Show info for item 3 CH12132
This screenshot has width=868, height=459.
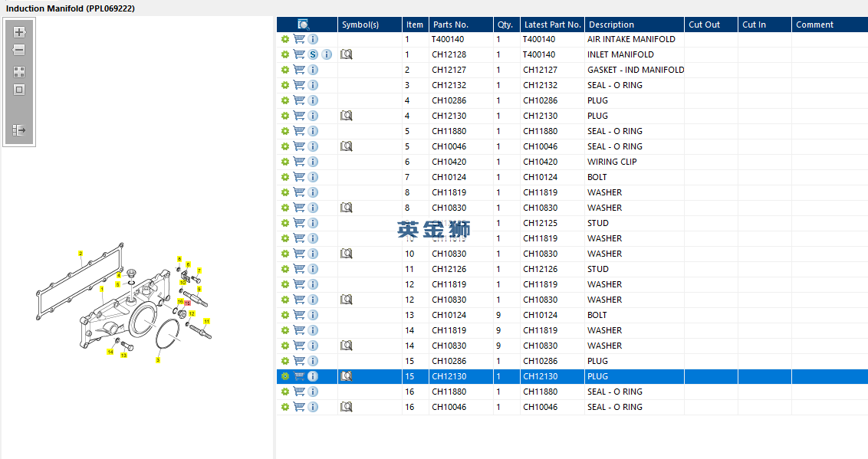coord(313,85)
